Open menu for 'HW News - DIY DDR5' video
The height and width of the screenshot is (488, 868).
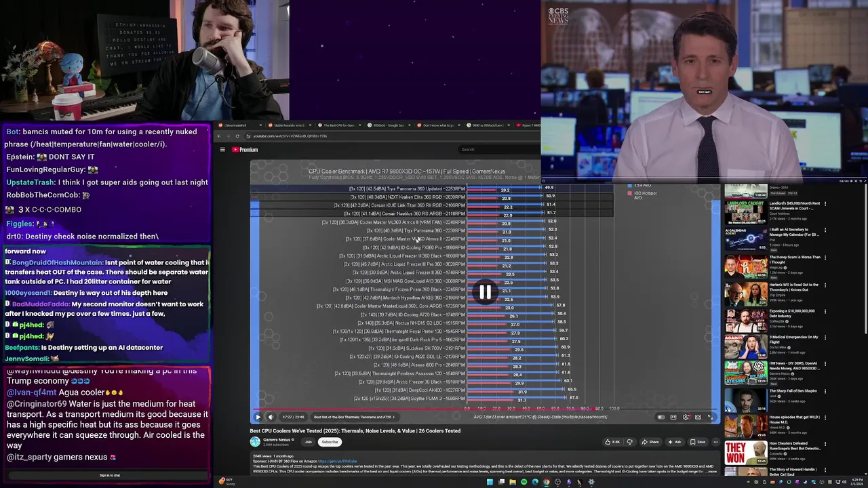pos(825,364)
